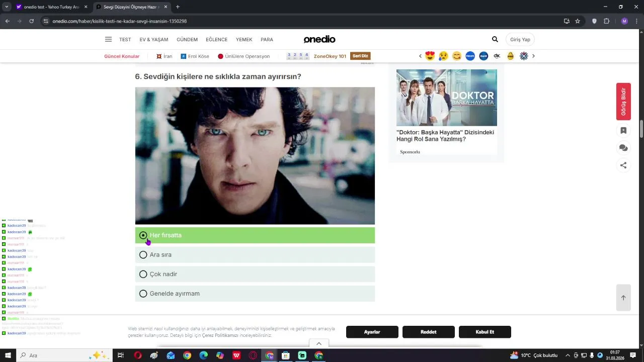Expand the cookie banner chevron
Screen dimensions: 644x362
pos(319,343)
